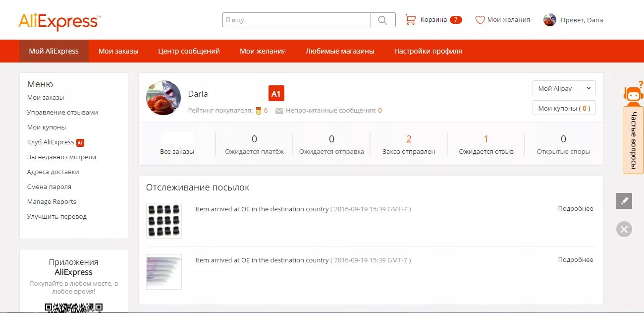Click the A1 badge in Клуб AliExpress menu
Viewport: 644px width, 313px height.
coord(80,142)
